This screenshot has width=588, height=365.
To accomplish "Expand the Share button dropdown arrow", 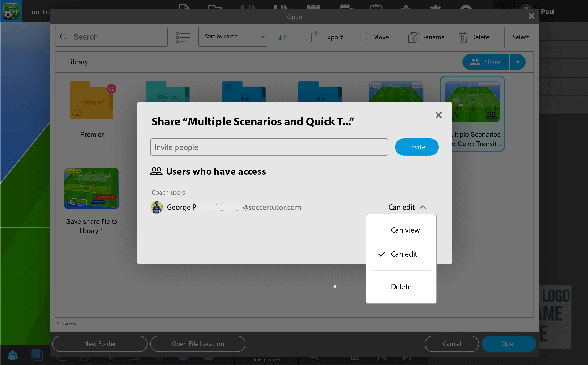I will [517, 62].
